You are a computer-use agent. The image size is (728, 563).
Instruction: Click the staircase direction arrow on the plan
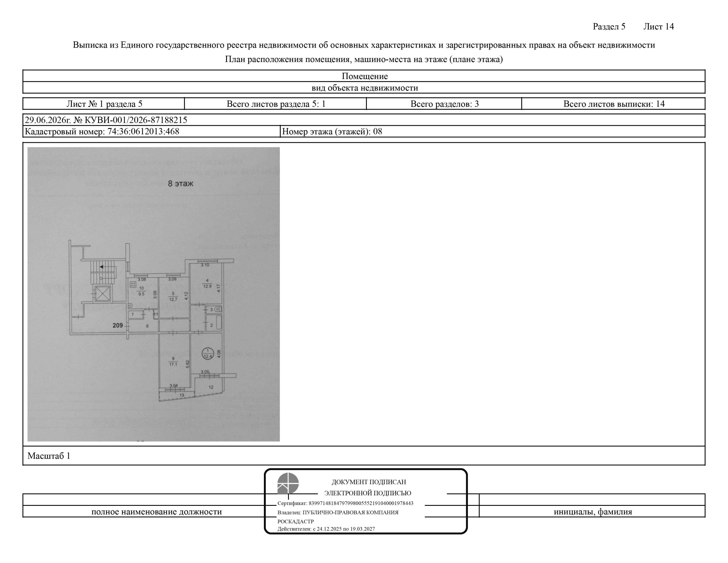(x=101, y=267)
